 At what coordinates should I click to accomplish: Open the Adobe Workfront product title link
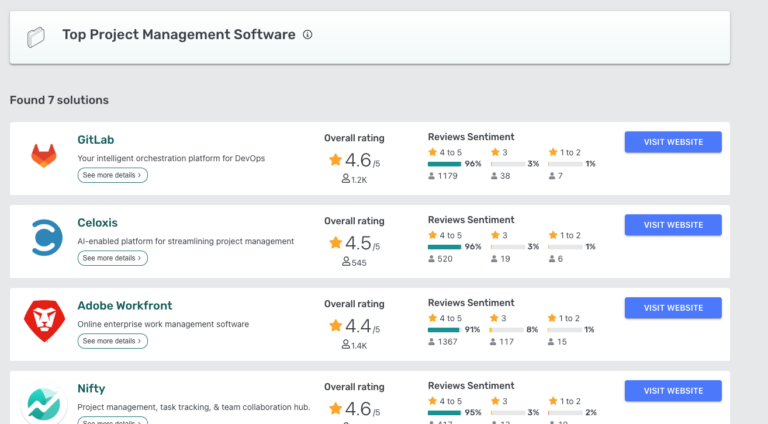tap(124, 306)
